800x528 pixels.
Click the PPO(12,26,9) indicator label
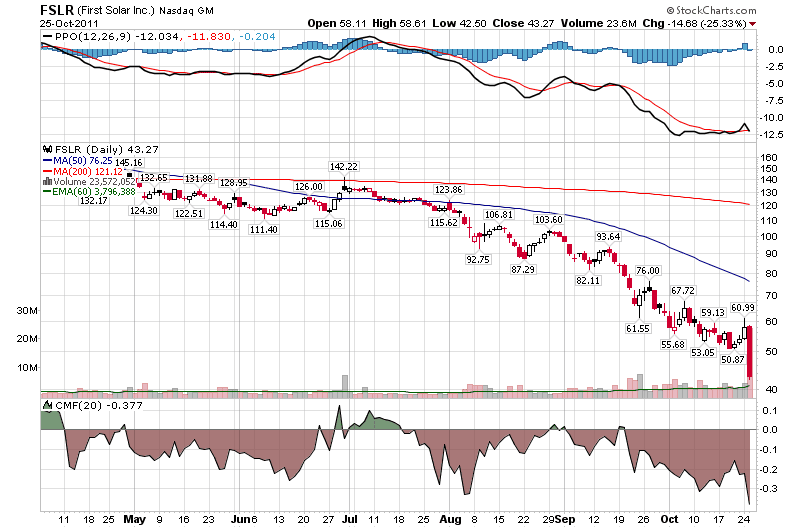tap(93, 37)
